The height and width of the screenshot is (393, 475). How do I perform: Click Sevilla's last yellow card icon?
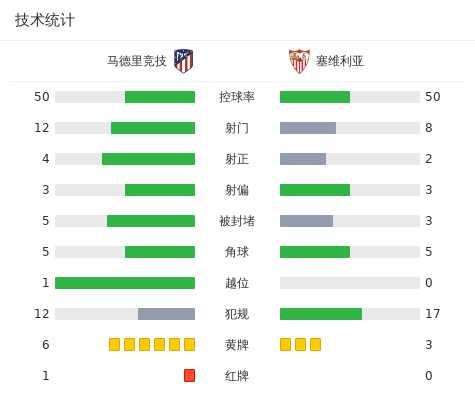tap(315, 344)
